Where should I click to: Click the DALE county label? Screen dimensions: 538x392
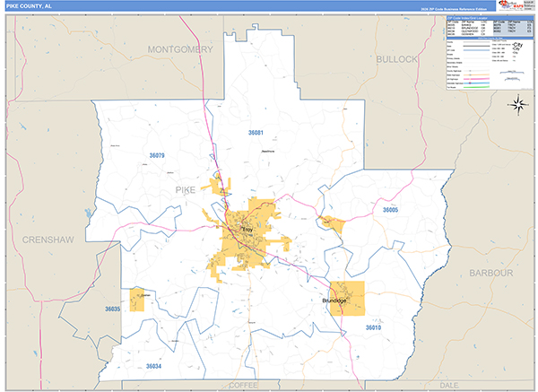tap(449, 385)
